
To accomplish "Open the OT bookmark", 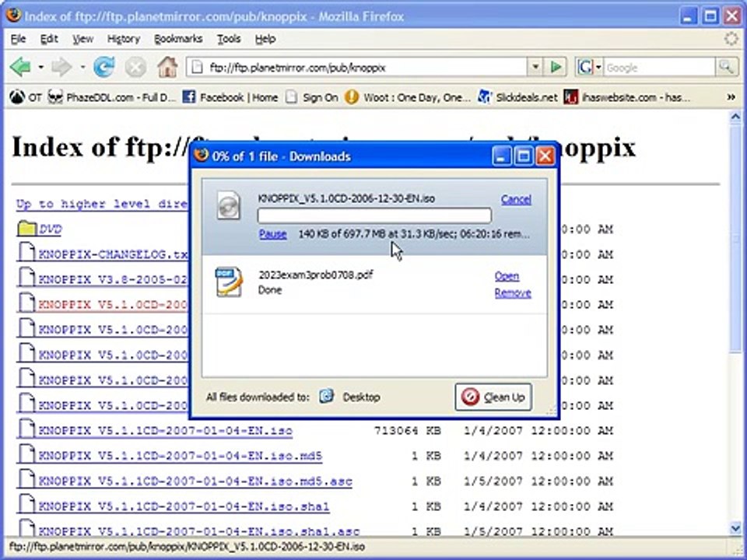I will 26,98.
